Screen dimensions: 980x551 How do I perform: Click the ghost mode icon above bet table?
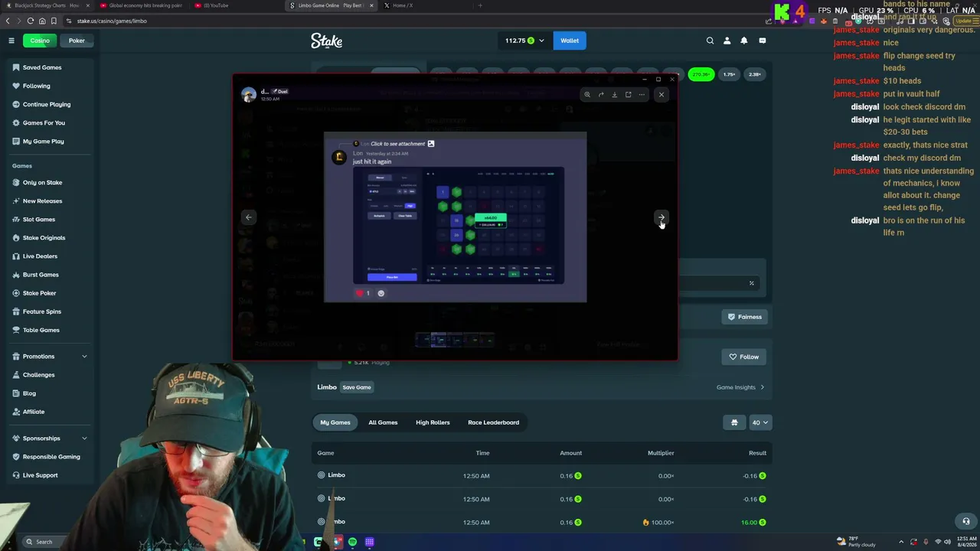pyautogui.click(x=734, y=422)
